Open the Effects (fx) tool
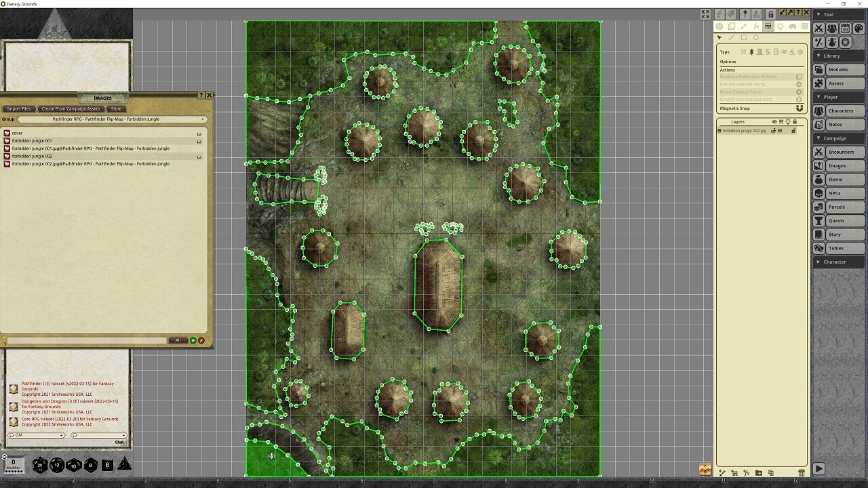The width and height of the screenshot is (868, 488). point(756,26)
